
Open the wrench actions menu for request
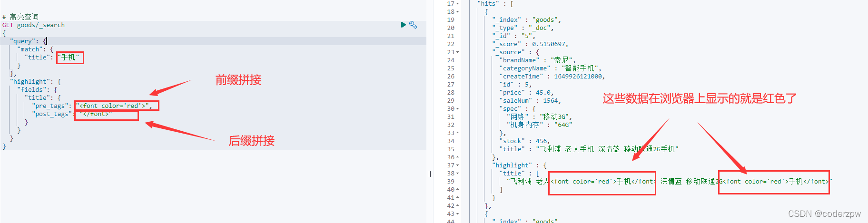[x=413, y=25]
